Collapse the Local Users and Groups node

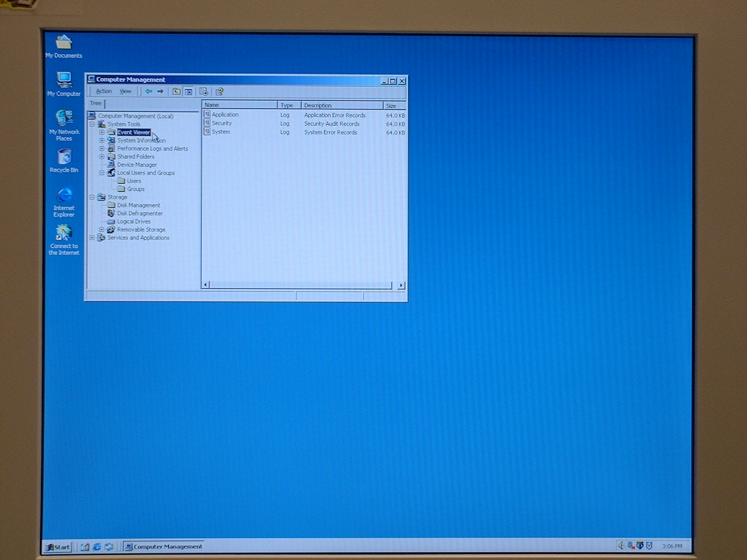pos(102,173)
